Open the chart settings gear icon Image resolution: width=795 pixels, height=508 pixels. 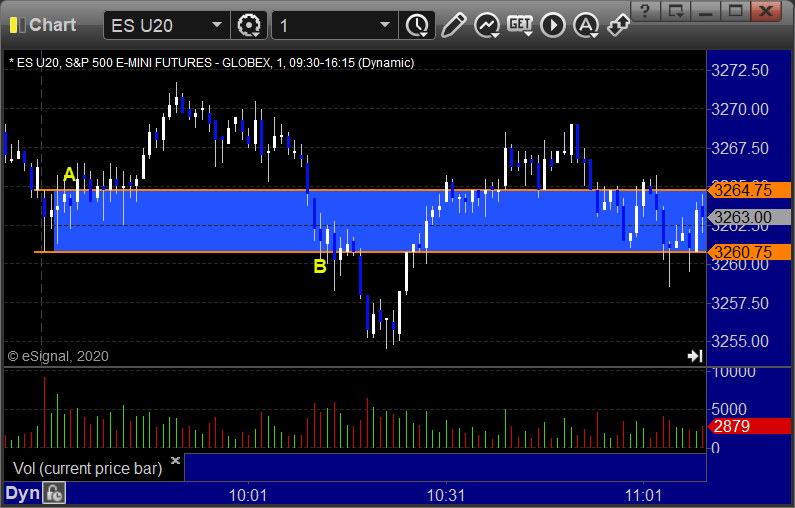click(249, 25)
